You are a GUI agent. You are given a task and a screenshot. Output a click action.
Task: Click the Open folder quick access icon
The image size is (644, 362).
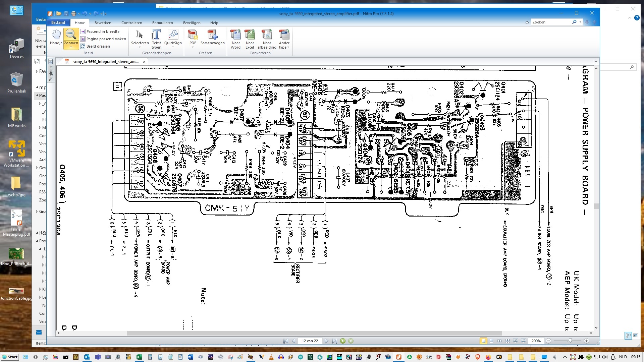[x=59, y=13]
